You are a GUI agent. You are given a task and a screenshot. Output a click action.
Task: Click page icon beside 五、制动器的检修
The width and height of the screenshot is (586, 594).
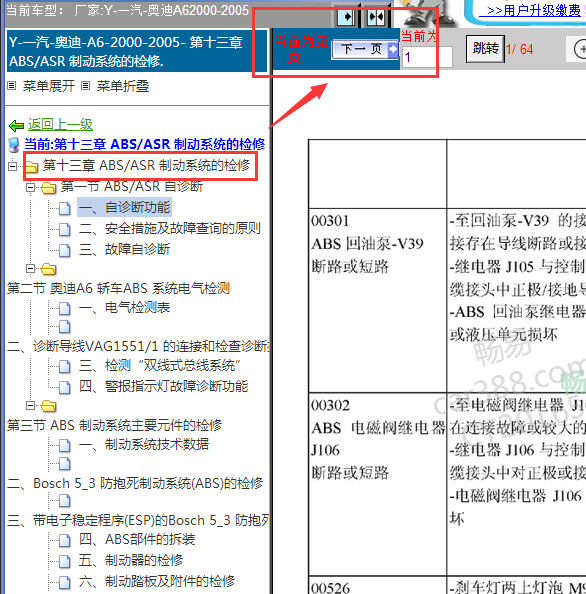click(64, 561)
